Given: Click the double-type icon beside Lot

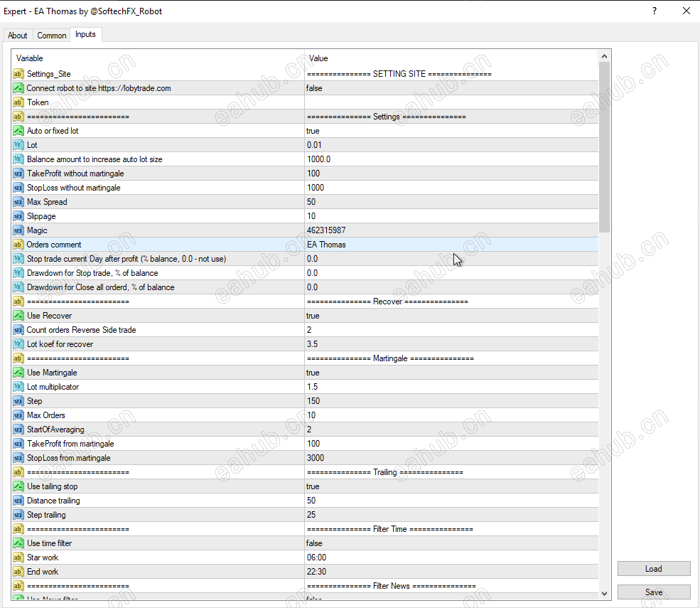Looking at the screenshot, I should tap(18, 145).
